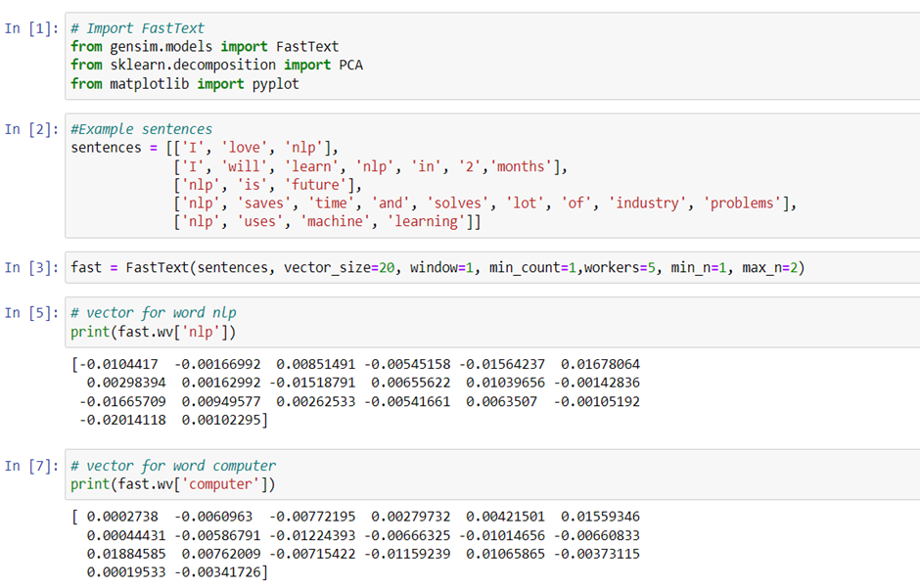This screenshot has height=588, width=920.
Task: Click the 'learning' string in last sentence
Action: (426, 221)
